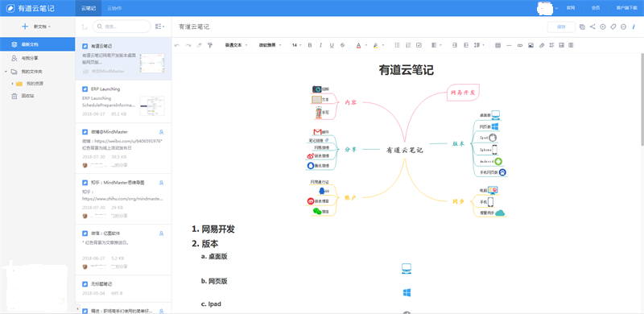Attach a file with the paperclip icon
Viewport: 644px width, 314px height.
point(541,45)
